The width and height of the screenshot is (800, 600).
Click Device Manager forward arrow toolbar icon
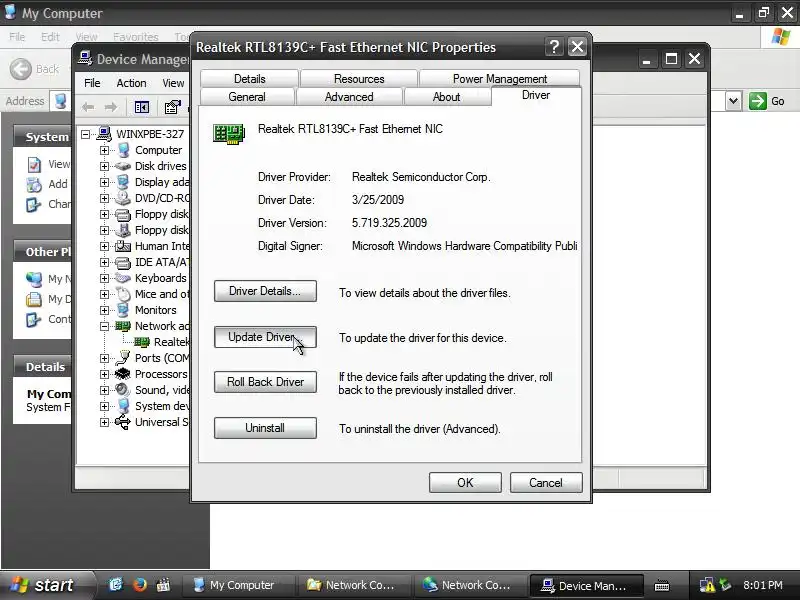tap(111, 107)
